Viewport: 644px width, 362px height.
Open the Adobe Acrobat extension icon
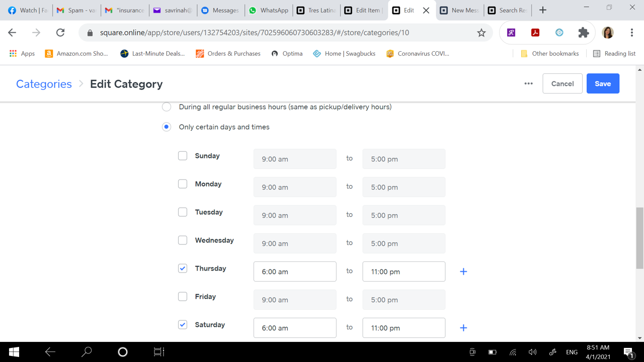click(x=535, y=33)
